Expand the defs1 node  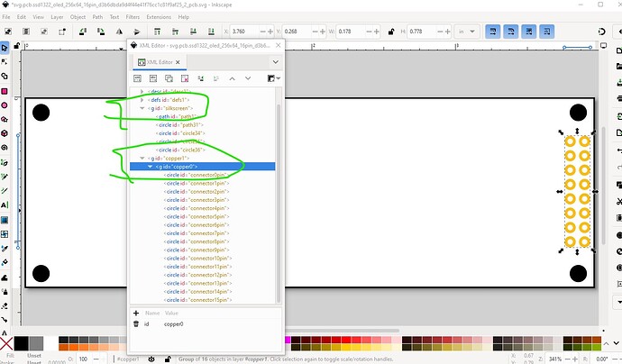click(142, 100)
